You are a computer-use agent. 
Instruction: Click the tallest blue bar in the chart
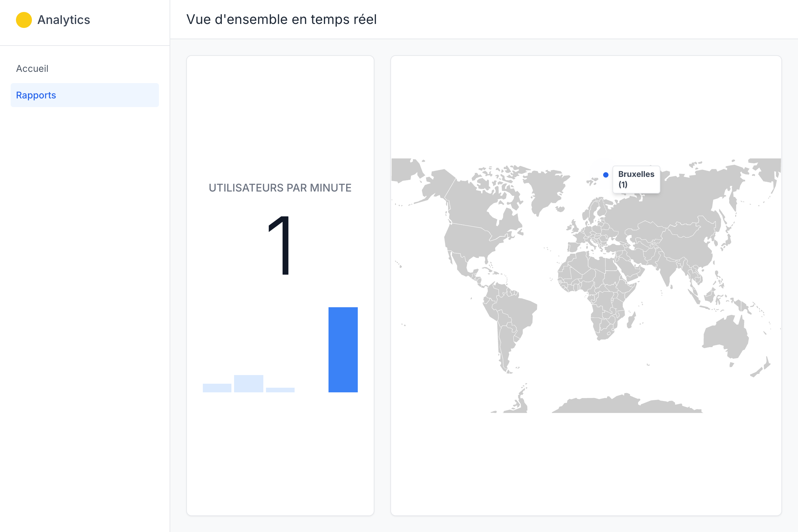tap(343, 349)
